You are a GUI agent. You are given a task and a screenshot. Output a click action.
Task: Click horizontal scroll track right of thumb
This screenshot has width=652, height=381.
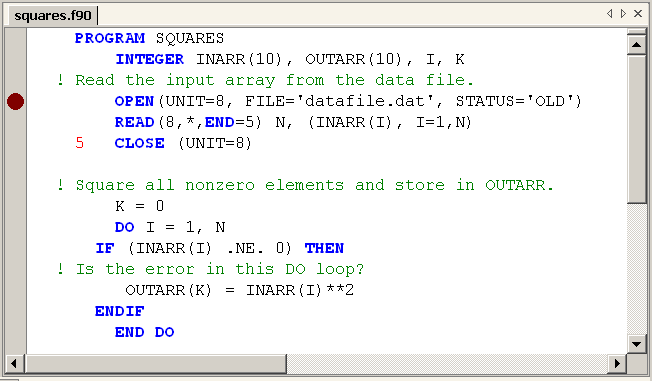click(447, 364)
